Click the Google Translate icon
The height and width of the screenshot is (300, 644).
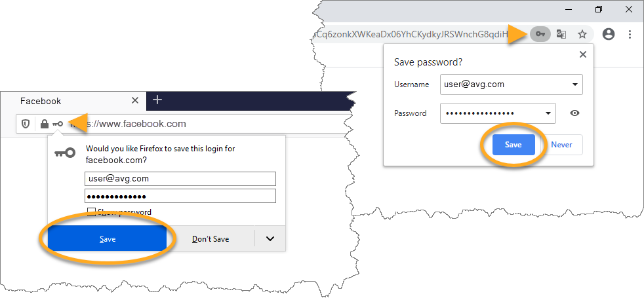[561, 34]
